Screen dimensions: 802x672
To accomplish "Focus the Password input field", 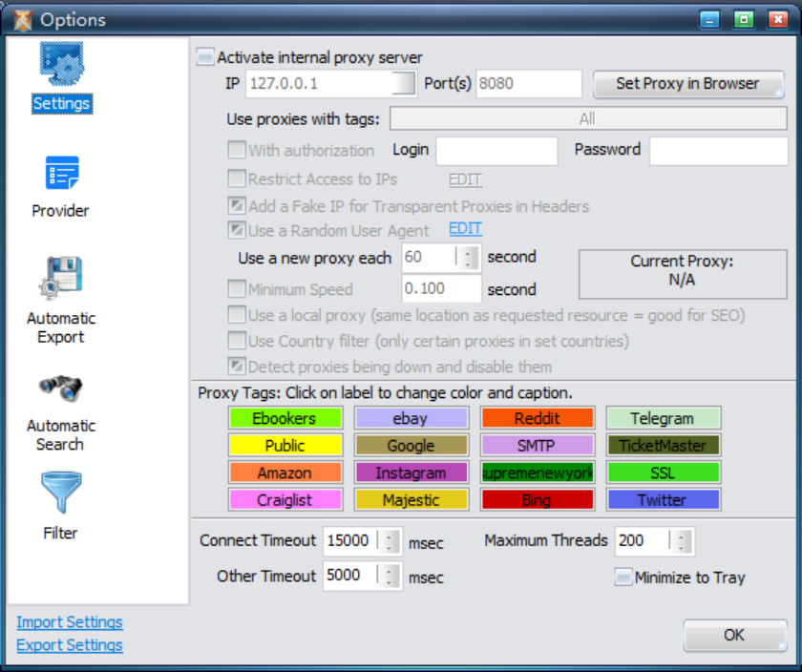I will tap(719, 151).
